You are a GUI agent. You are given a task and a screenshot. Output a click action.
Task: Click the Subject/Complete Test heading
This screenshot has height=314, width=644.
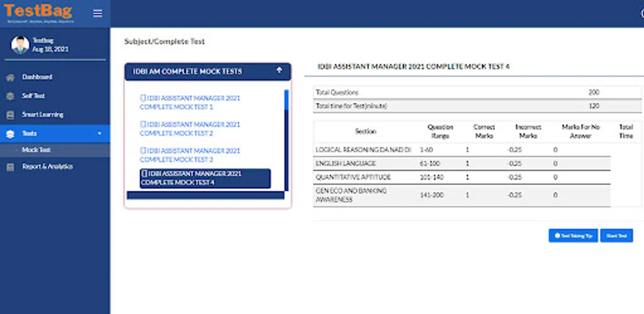[x=164, y=41]
